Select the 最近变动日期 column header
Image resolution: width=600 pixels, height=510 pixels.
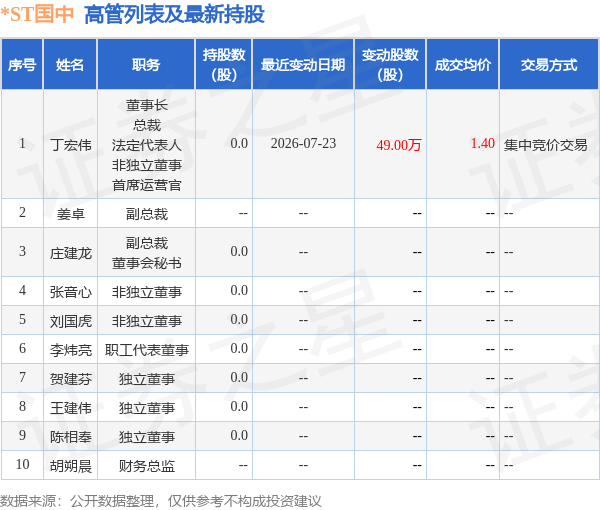pyautogui.click(x=303, y=65)
